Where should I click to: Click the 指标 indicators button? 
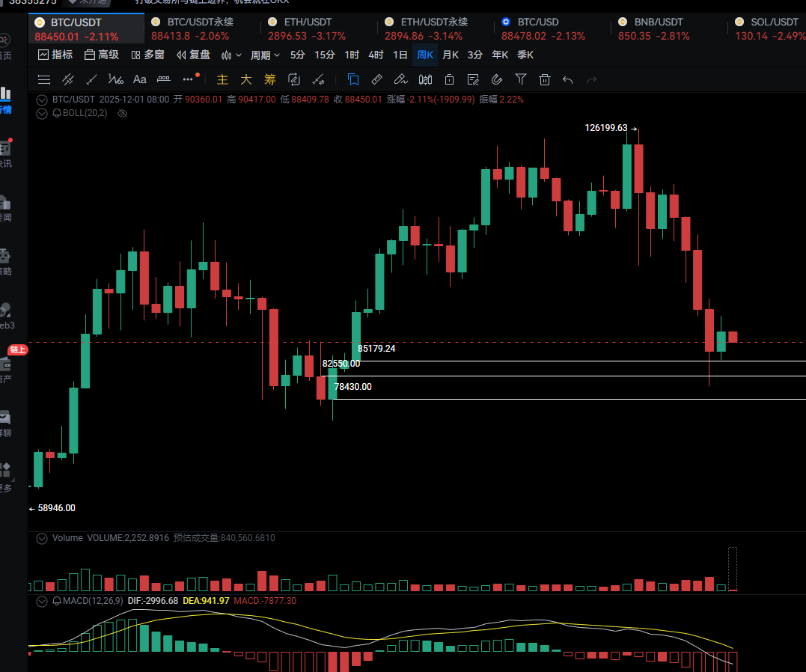(x=55, y=55)
